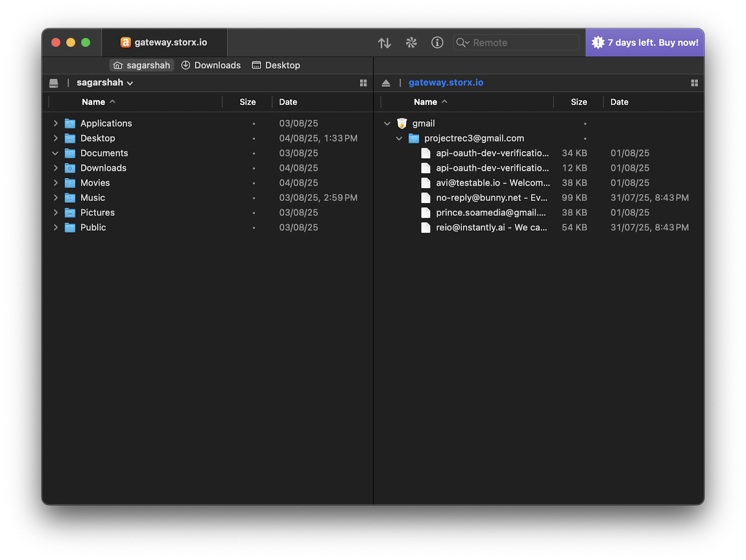
Task: Click the eject icon in right pane
Action: point(386,83)
